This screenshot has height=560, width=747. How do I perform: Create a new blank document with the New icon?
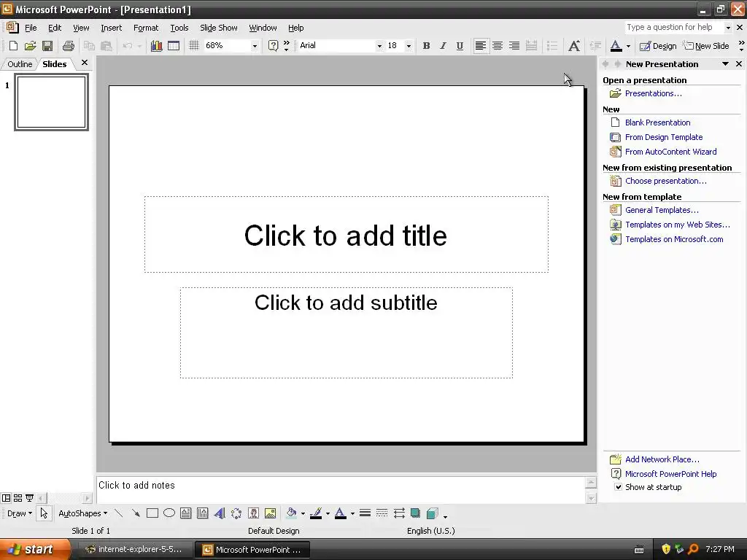pyautogui.click(x=13, y=46)
